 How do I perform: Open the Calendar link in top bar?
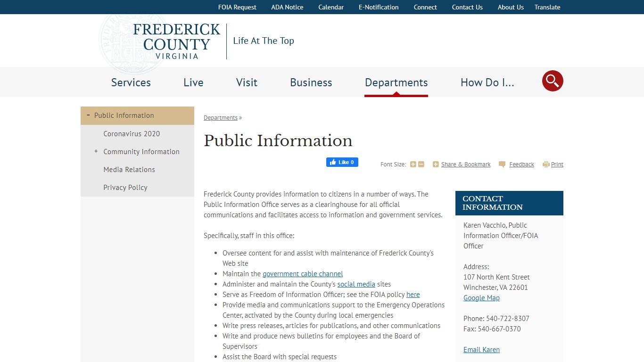331,7
